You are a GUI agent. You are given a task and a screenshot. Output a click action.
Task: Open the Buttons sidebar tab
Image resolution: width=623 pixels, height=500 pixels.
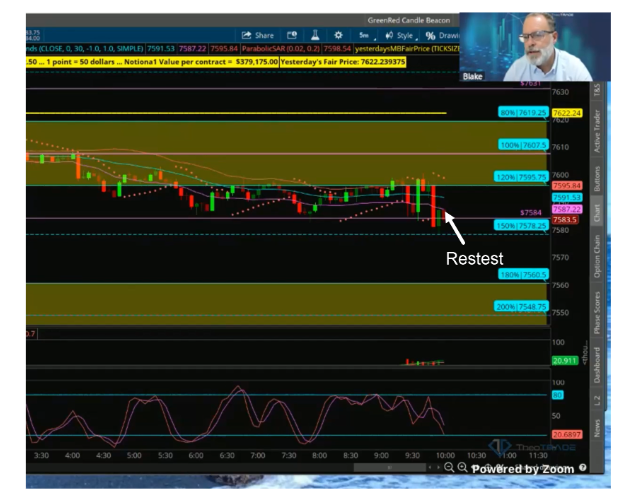[x=597, y=178]
